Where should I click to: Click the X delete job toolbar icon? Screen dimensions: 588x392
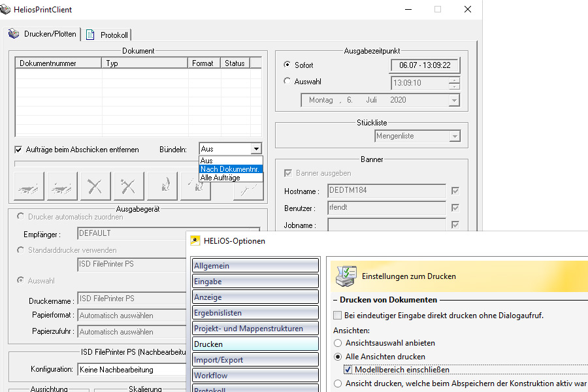coord(95,187)
